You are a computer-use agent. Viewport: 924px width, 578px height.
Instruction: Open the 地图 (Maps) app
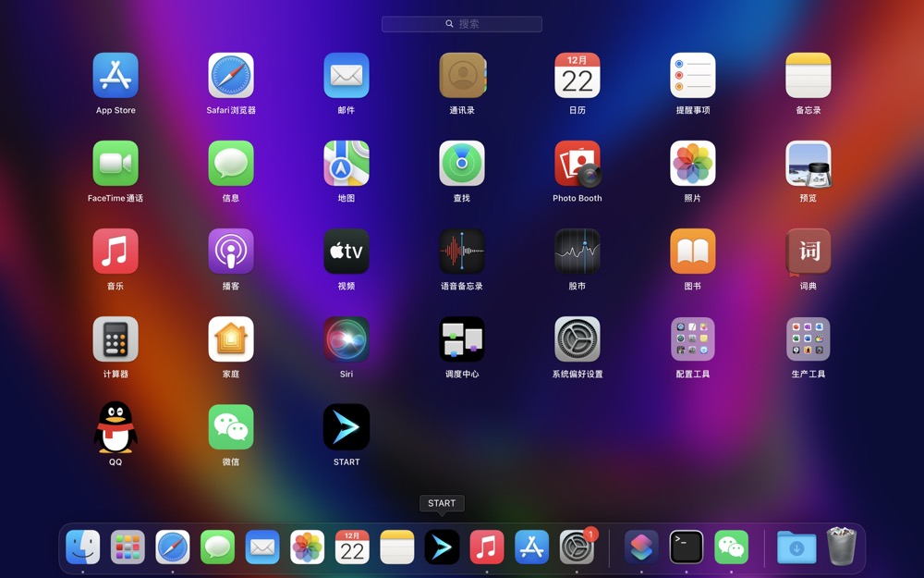pos(346,164)
